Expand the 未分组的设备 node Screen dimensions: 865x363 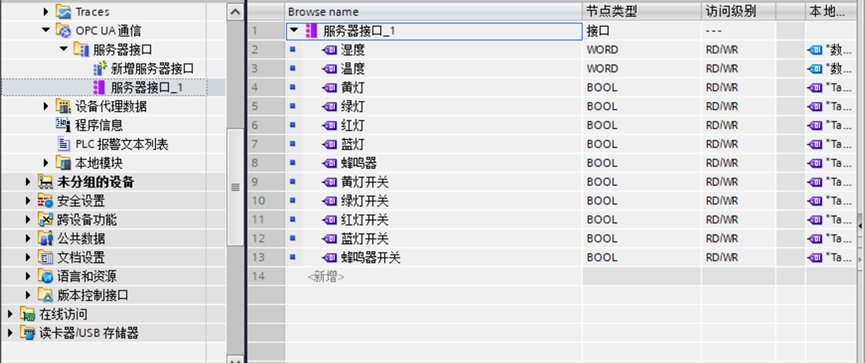pos(28,182)
